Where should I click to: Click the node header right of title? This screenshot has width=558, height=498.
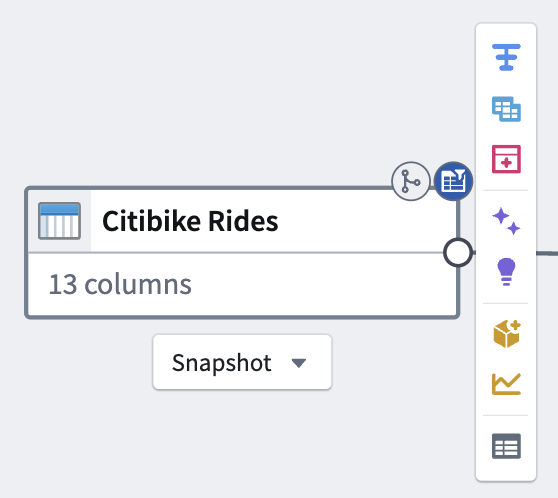pos(359,221)
